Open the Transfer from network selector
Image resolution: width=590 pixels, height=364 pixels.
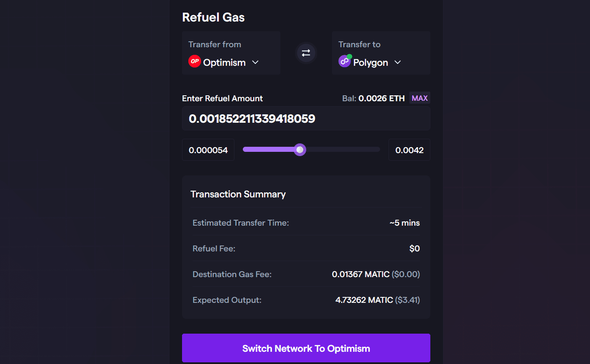(231, 53)
